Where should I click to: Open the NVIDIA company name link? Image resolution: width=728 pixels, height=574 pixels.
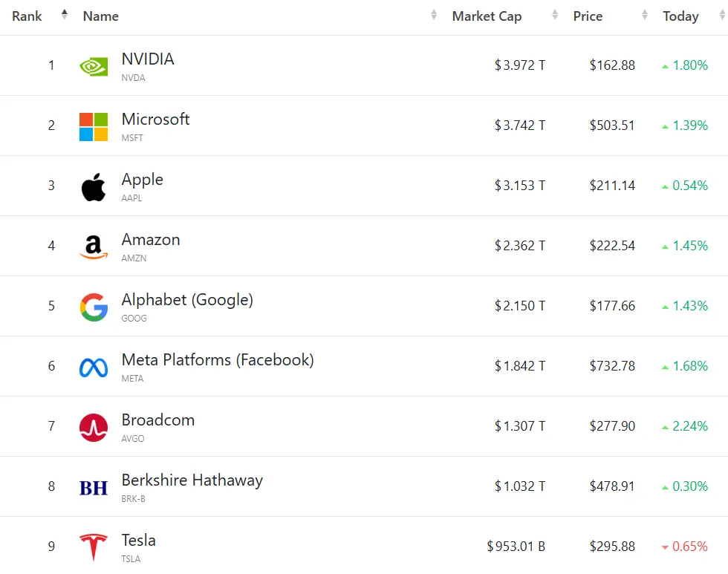(x=148, y=59)
